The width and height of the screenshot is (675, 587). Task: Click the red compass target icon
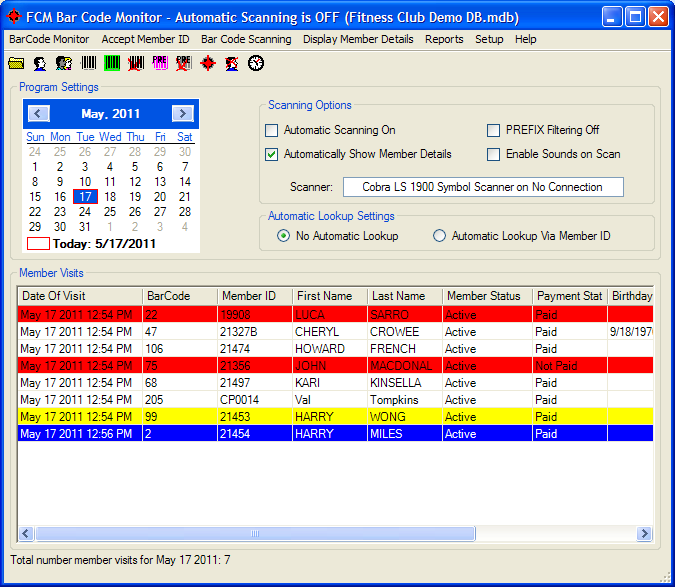(x=208, y=63)
